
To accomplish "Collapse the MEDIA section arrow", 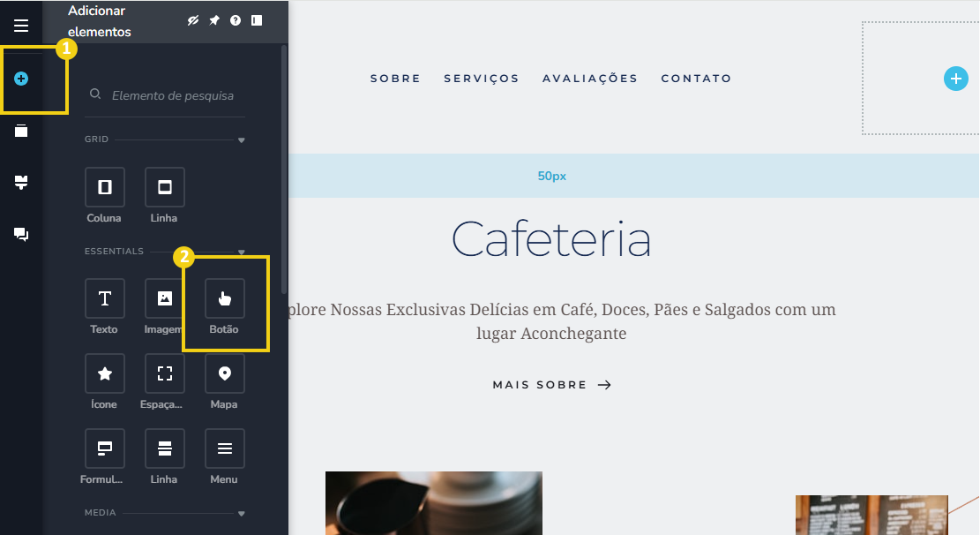I will (x=241, y=514).
